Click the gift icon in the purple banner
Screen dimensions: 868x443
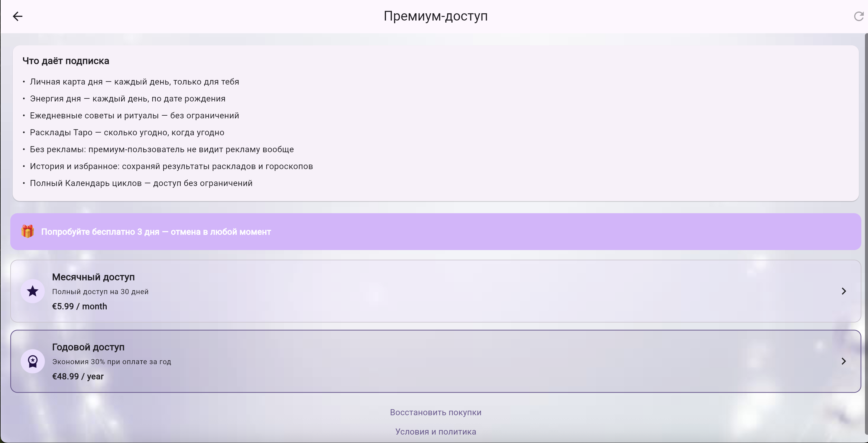pyautogui.click(x=28, y=231)
